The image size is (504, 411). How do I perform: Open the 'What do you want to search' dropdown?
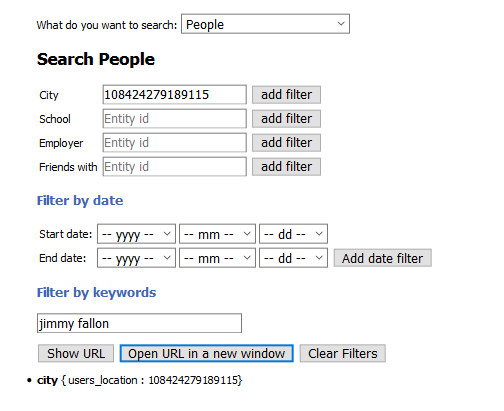(265, 24)
